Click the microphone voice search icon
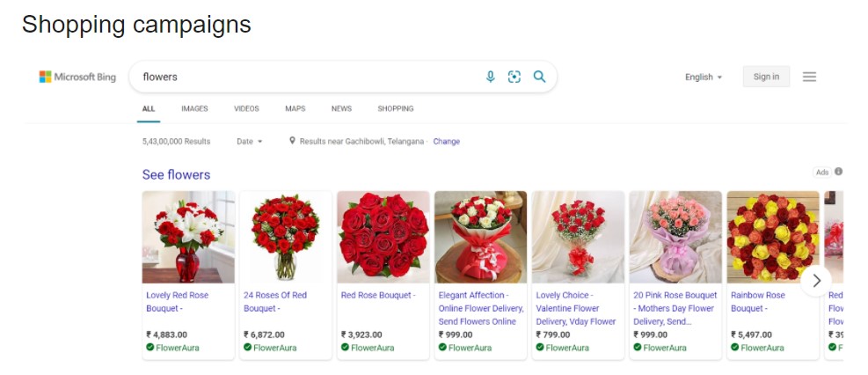The image size is (868, 375). [x=491, y=77]
